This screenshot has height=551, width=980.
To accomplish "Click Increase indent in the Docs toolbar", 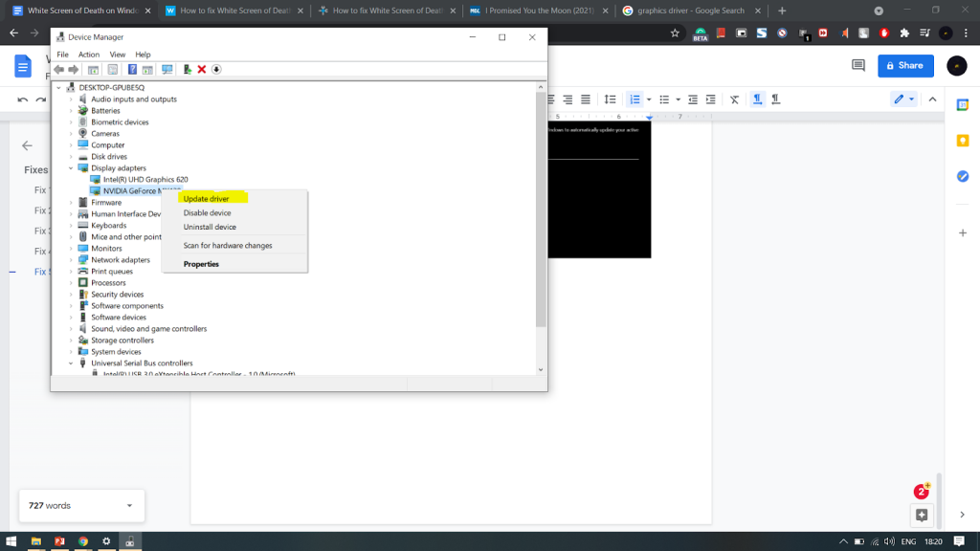I will click(x=711, y=99).
